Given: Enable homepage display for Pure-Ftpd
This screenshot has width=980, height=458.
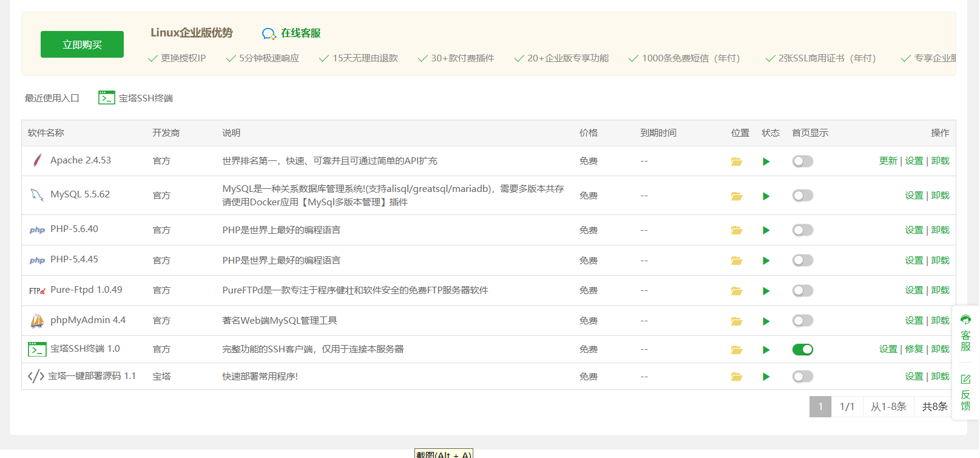Looking at the screenshot, I should (802, 291).
